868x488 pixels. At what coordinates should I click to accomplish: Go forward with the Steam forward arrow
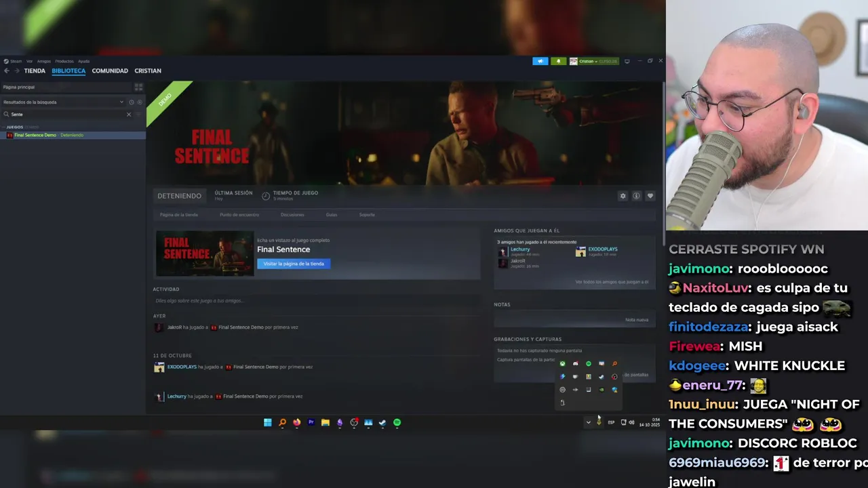pos(17,70)
